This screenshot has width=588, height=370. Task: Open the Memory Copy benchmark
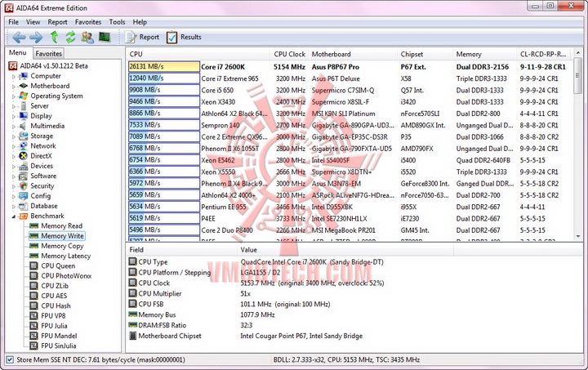(x=62, y=246)
